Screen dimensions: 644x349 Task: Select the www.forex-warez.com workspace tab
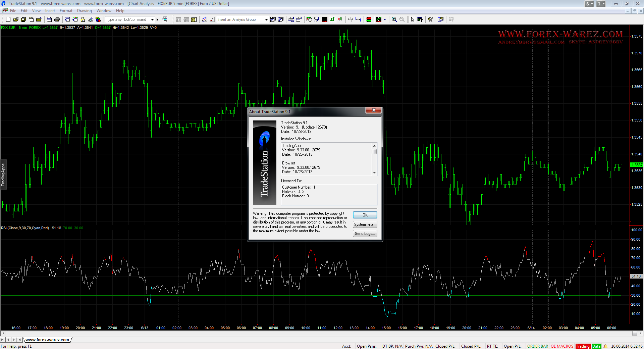pyautogui.click(x=47, y=340)
